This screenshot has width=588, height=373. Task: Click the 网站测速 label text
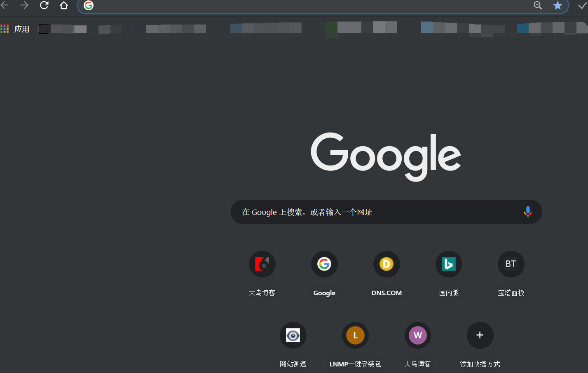[x=293, y=364]
